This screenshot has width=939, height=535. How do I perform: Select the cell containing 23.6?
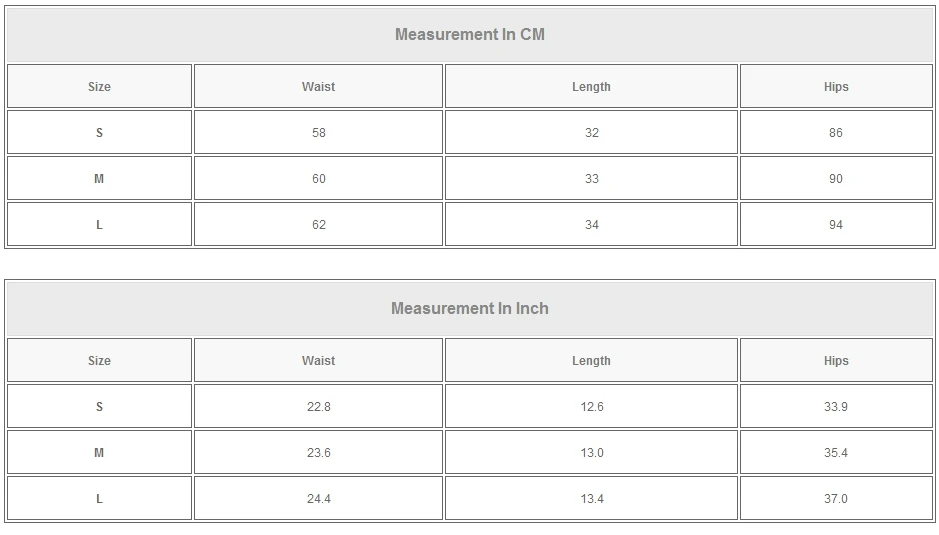(x=318, y=453)
